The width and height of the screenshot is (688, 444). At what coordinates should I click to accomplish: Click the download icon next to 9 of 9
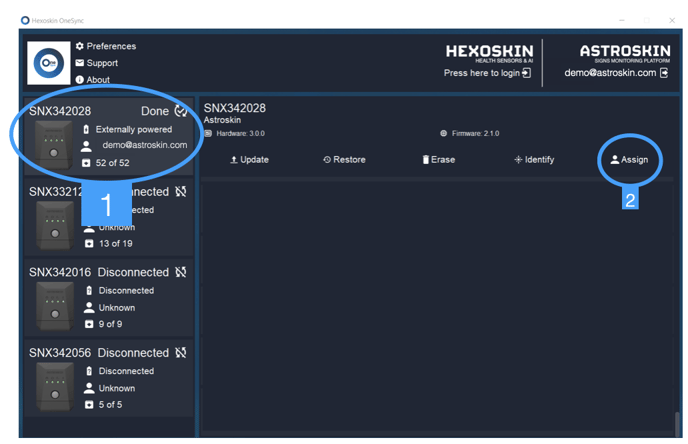click(89, 324)
